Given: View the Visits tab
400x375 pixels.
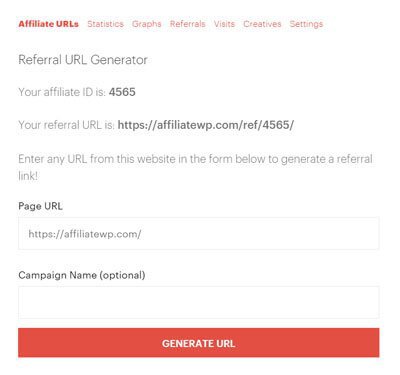Looking at the screenshot, I should pos(224,24).
